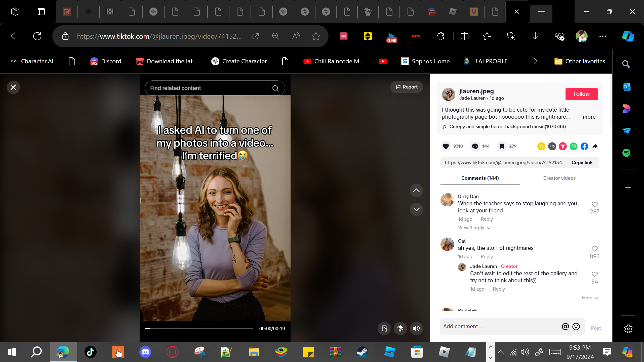Click the repost icon
Screen dimensions: 644x362
[x=541, y=146]
